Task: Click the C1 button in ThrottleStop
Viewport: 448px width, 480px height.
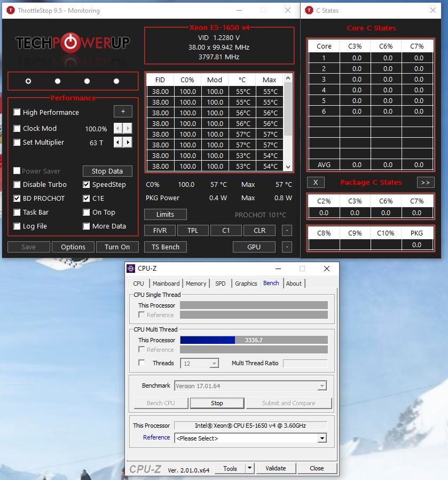Action: pyautogui.click(x=226, y=230)
